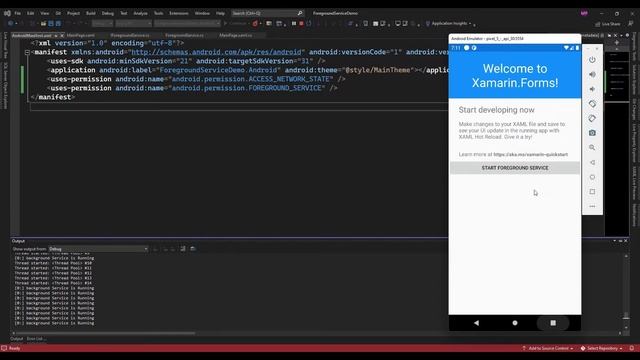Click the Hot Reload flame icon
Screen dimensions: 640x360
pyautogui.click(x=255, y=24)
